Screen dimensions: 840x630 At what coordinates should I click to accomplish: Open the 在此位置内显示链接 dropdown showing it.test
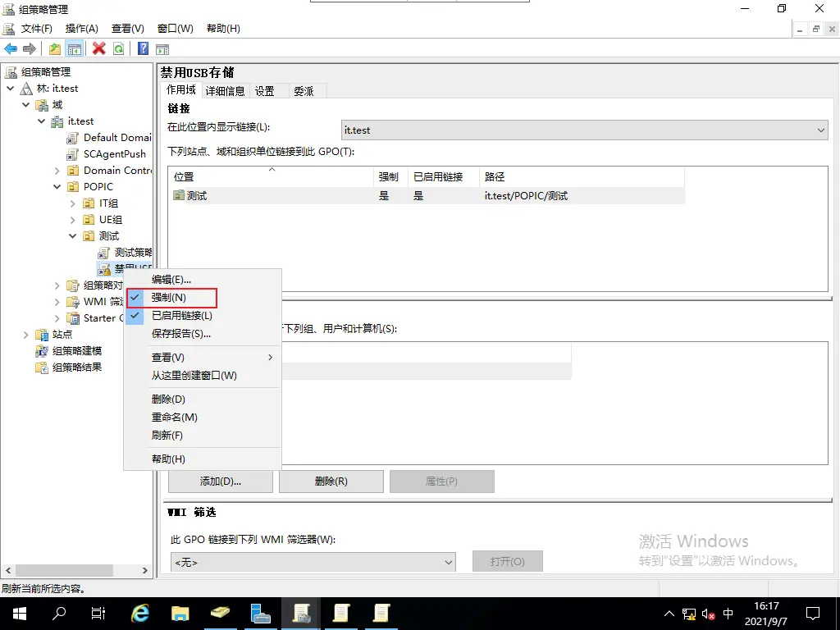click(x=585, y=130)
